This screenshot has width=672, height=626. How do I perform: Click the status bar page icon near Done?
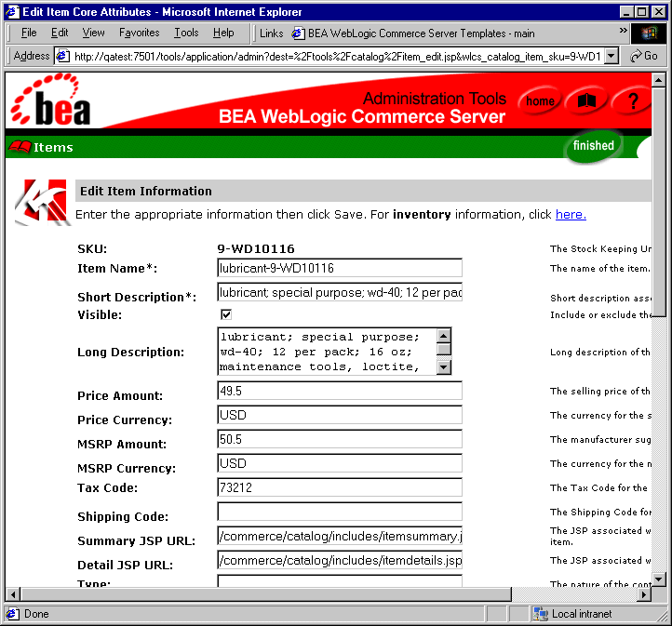[12, 614]
